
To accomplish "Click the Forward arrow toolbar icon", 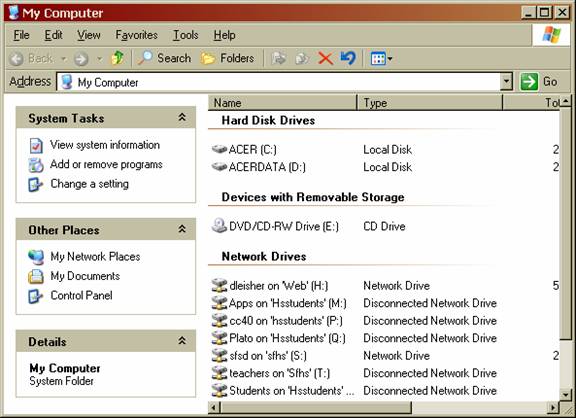I will tap(81, 59).
